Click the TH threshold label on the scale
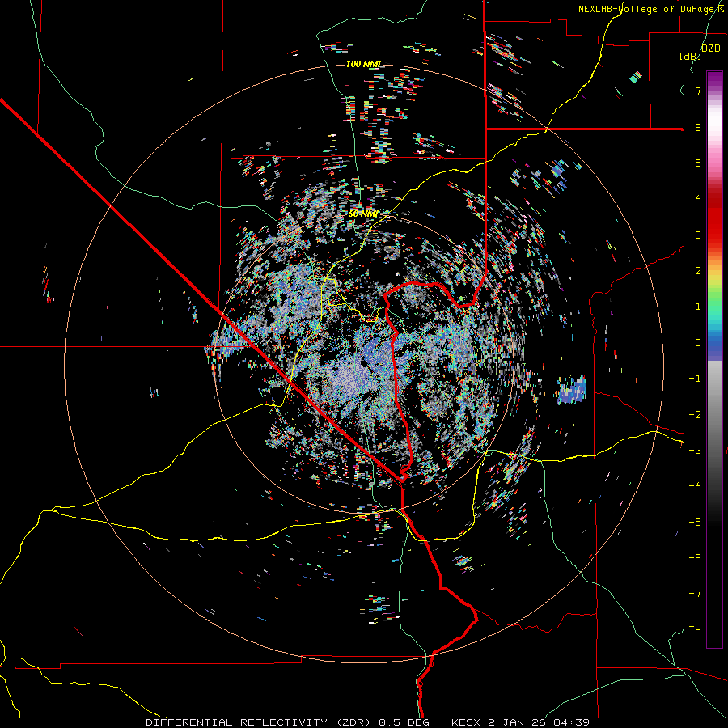Image resolution: width=728 pixels, height=728 pixels. coord(695,630)
